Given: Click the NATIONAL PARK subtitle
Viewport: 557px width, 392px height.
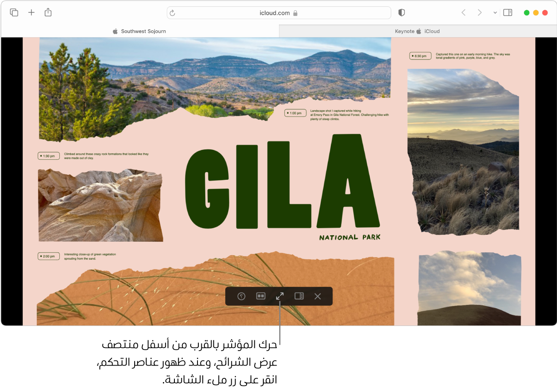Looking at the screenshot, I should pos(350,237).
